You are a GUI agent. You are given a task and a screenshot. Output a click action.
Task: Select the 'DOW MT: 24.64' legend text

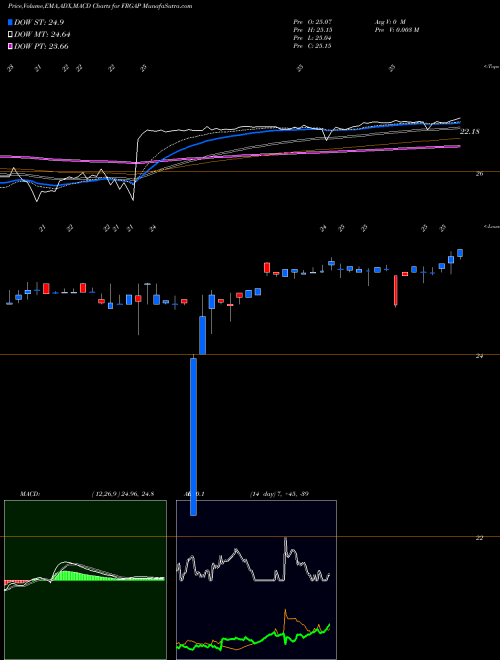point(42,35)
